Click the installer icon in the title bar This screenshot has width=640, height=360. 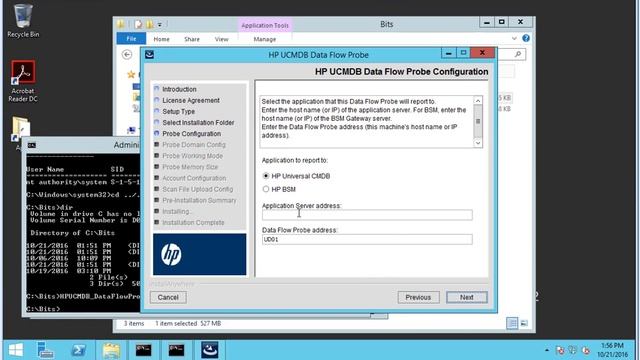(149, 54)
